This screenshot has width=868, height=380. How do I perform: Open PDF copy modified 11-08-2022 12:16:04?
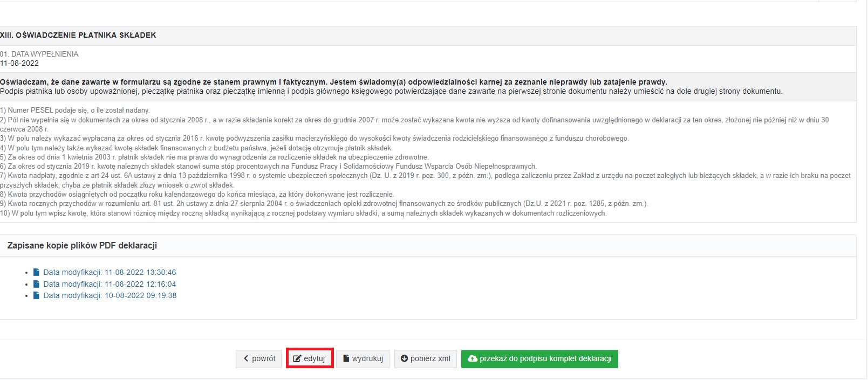(110, 284)
